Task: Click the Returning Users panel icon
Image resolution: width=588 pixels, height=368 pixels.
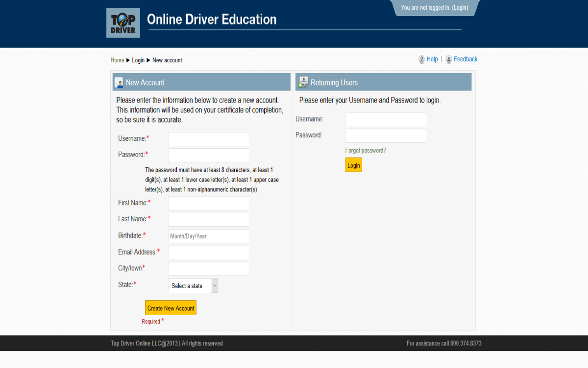Action: [303, 82]
